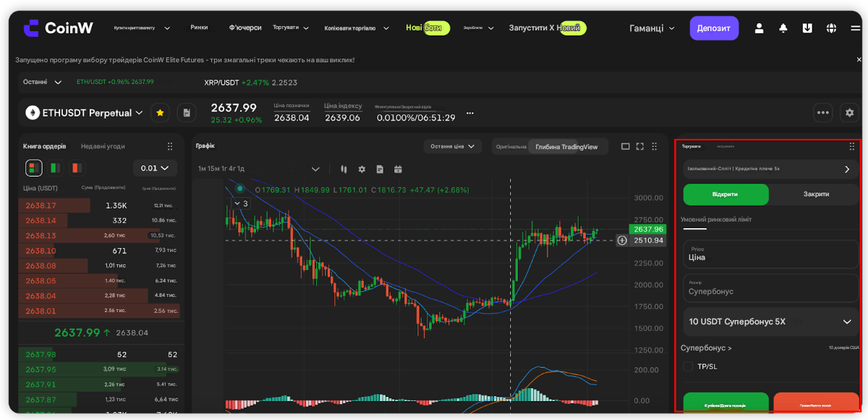Click the download app icon
This screenshot has height=420, width=868.
click(x=807, y=28)
